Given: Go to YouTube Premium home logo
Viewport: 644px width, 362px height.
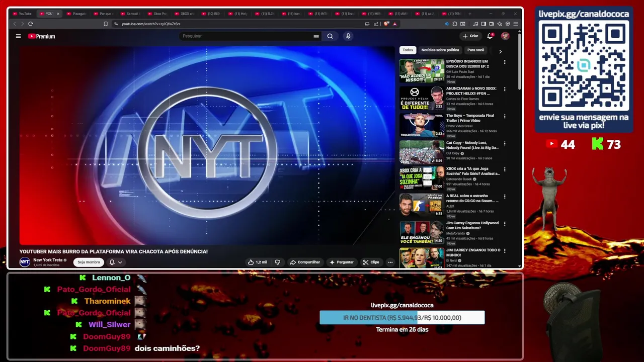Looking at the screenshot, I should tap(41, 36).
